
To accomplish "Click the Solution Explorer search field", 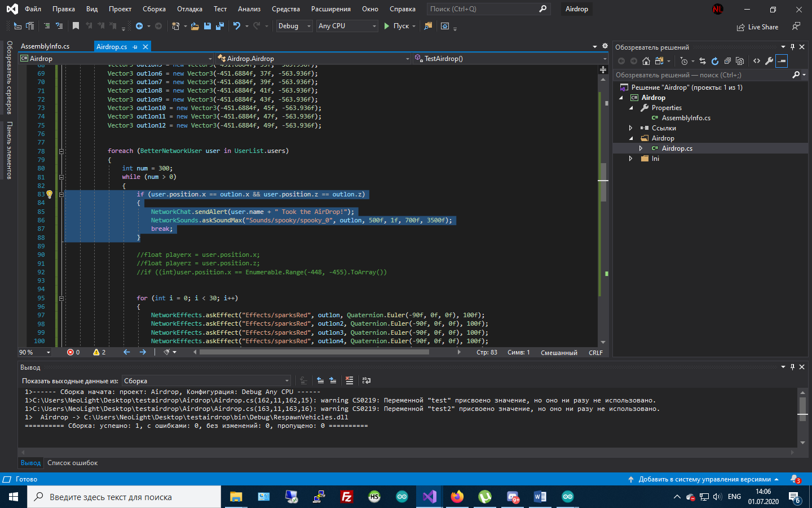I will point(710,75).
